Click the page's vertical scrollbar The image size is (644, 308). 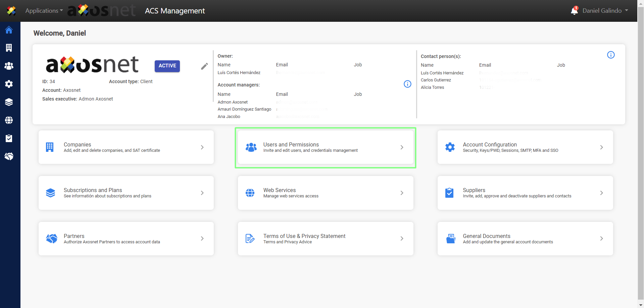point(641,154)
